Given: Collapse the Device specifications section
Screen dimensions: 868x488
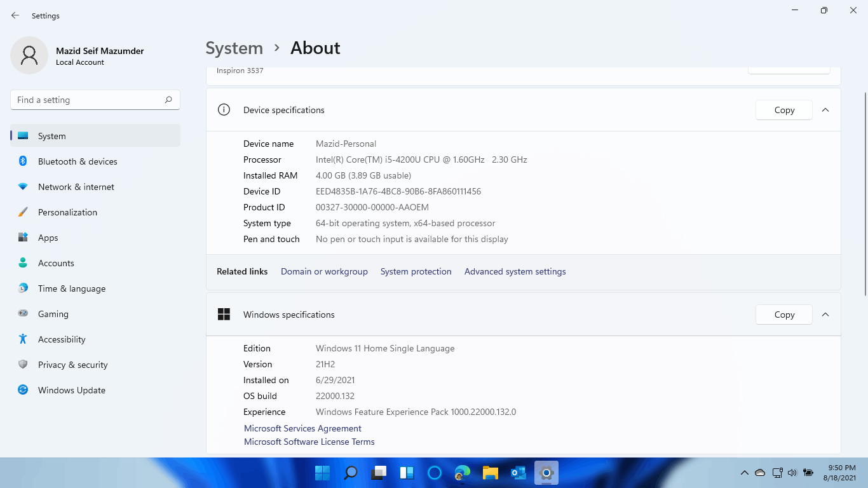Looking at the screenshot, I should pos(825,110).
